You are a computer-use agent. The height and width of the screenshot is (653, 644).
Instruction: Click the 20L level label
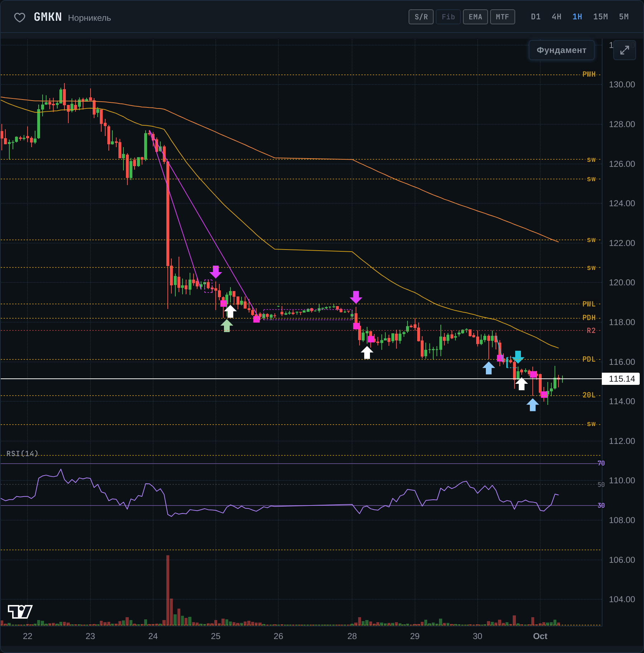[589, 395]
